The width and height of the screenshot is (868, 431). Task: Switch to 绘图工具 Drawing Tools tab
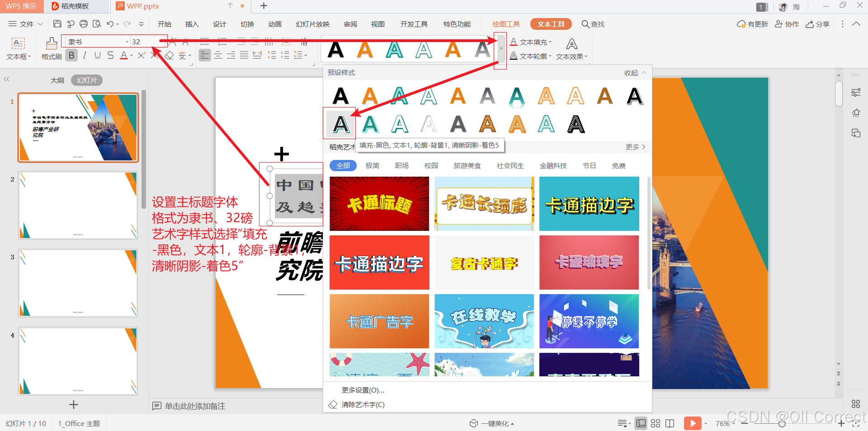tap(506, 24)
